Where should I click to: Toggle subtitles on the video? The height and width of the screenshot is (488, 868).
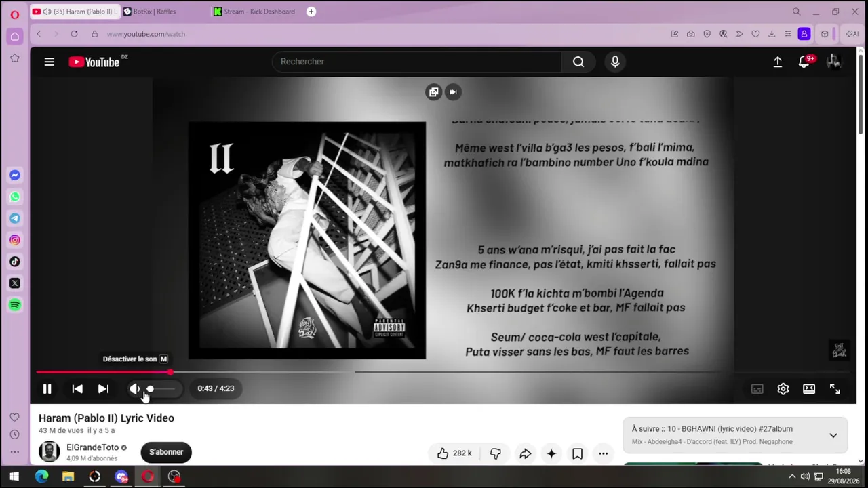click(757, 388)
